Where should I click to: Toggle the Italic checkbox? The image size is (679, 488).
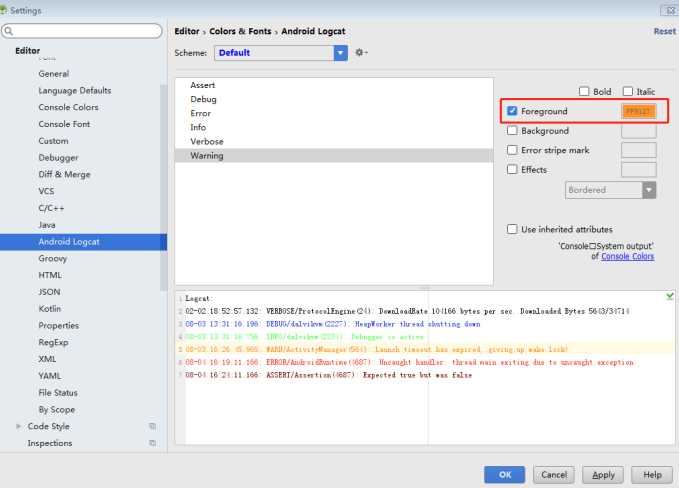[x=627, y=91]
